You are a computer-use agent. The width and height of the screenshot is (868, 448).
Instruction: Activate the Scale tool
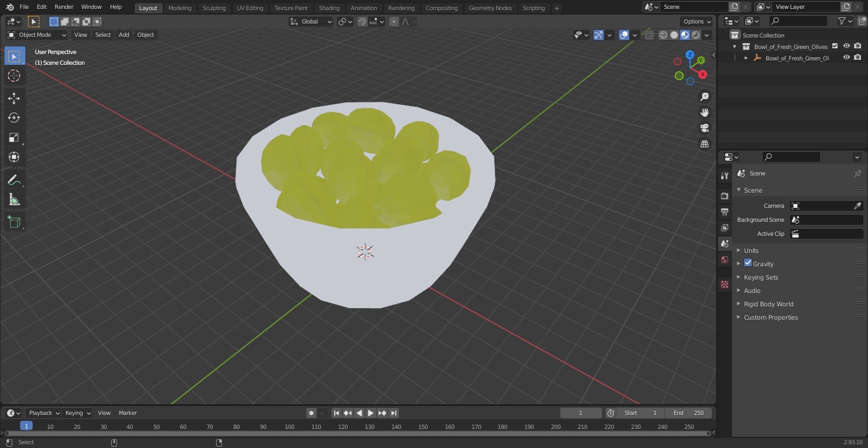pyautogui.click(x=14, y=137)
